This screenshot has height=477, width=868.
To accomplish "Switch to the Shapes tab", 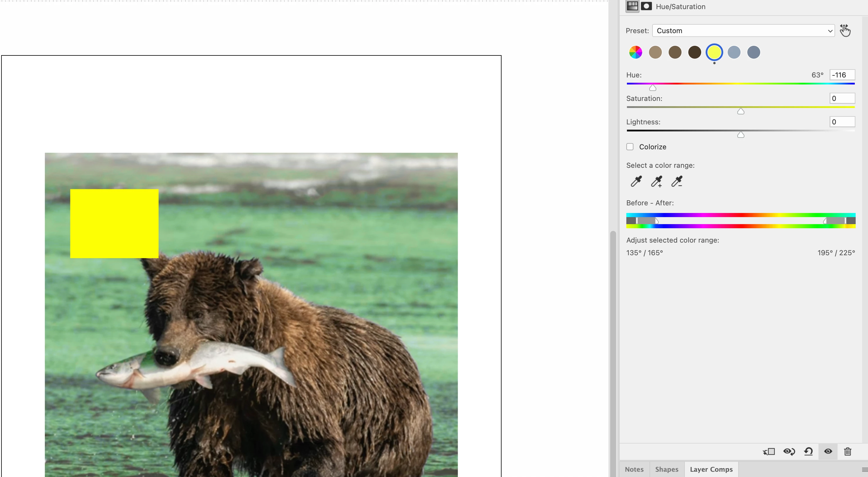I will 667,469.
